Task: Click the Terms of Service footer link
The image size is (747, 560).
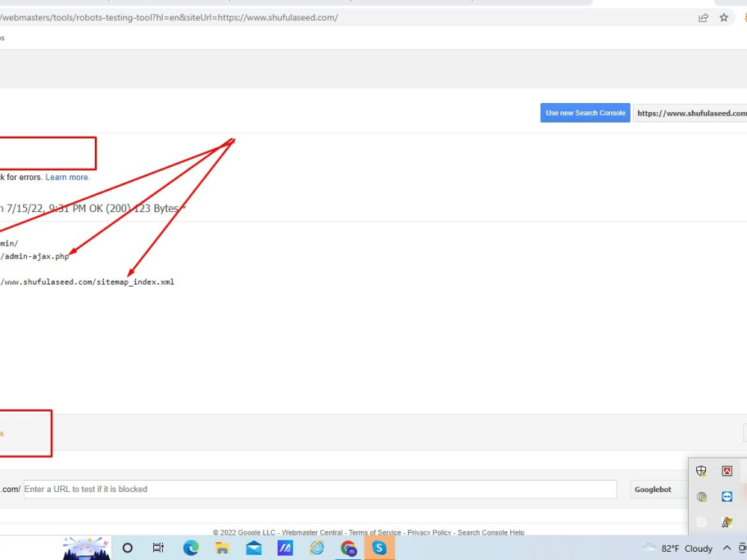Action: point(374,532)
